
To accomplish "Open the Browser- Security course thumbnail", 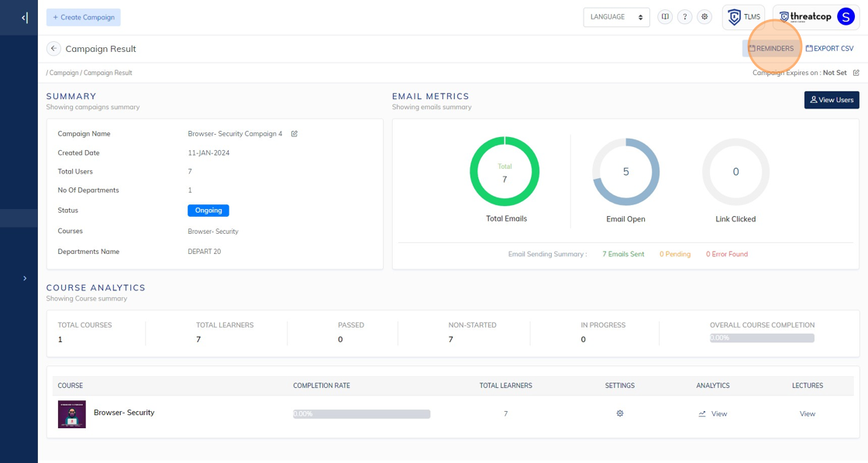I will (72, 414).
